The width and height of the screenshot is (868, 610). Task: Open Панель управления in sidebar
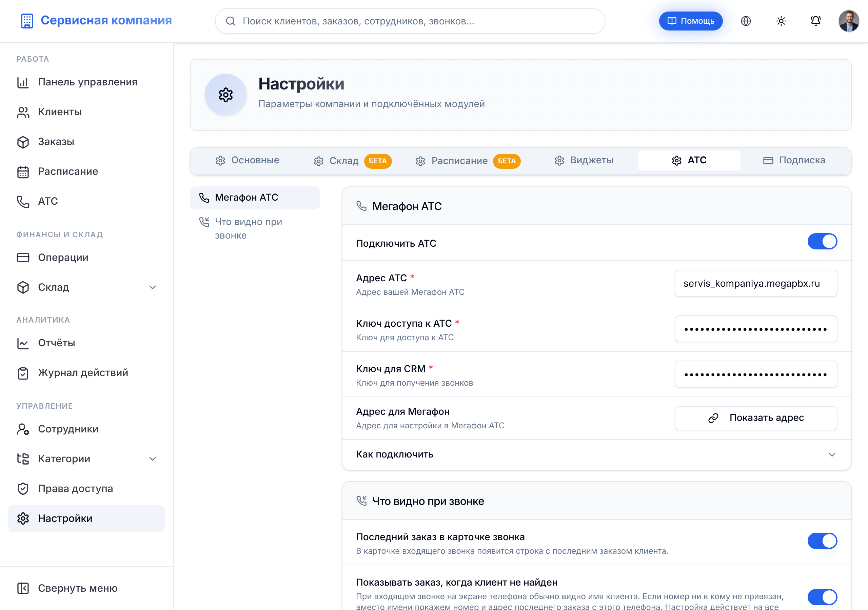click(x=86, y=82)
